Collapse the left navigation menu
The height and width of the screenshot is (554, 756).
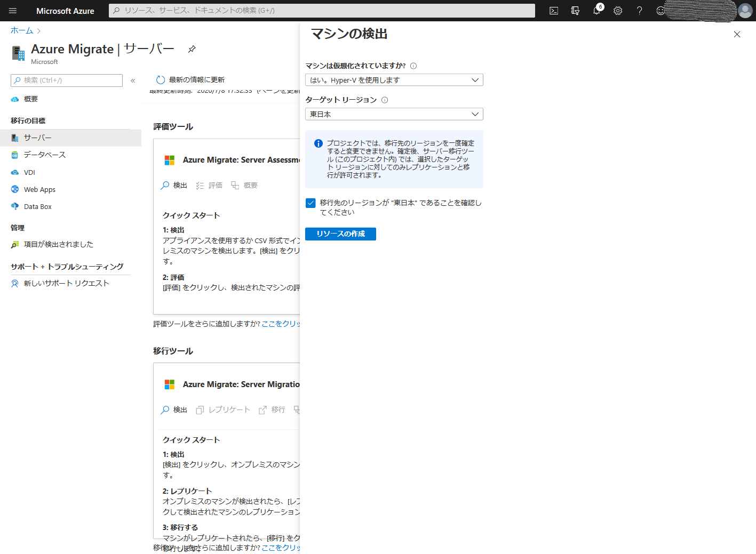133,81
